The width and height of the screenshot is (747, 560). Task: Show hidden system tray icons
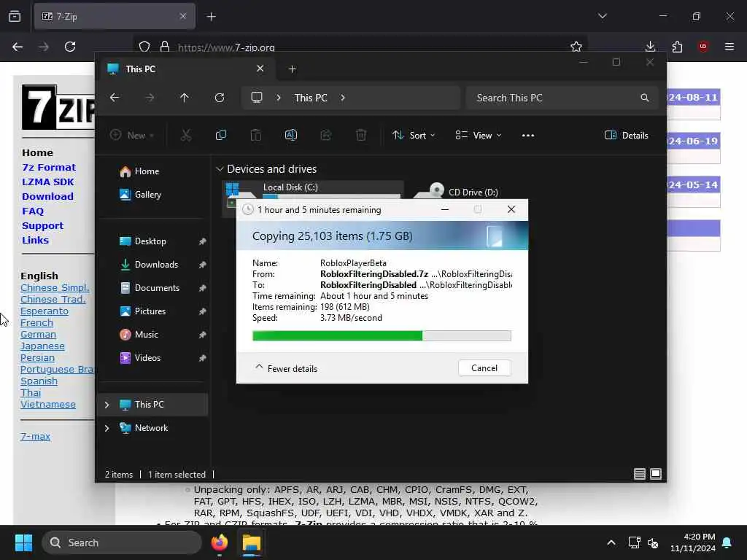point(611,542)
